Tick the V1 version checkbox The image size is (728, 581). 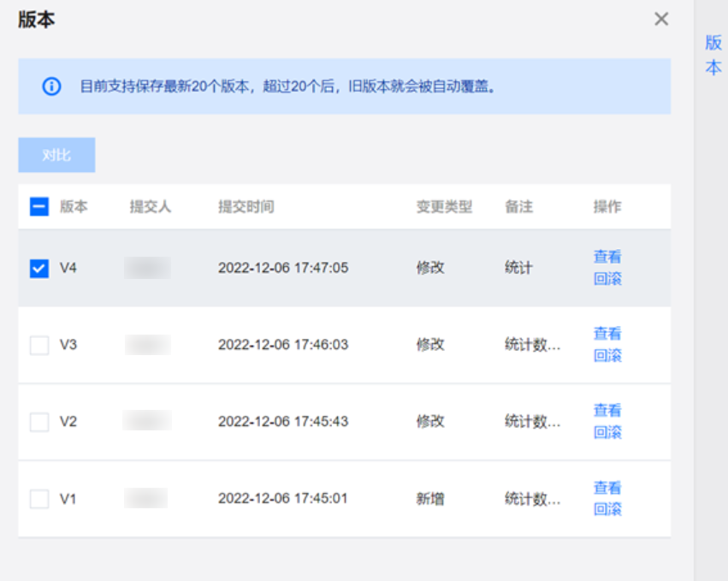coord(39,499)
